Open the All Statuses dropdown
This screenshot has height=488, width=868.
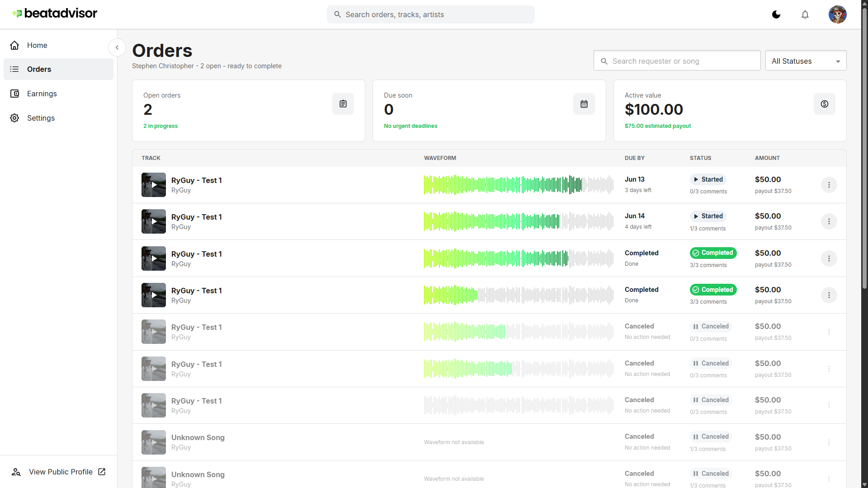pos(806,61)
